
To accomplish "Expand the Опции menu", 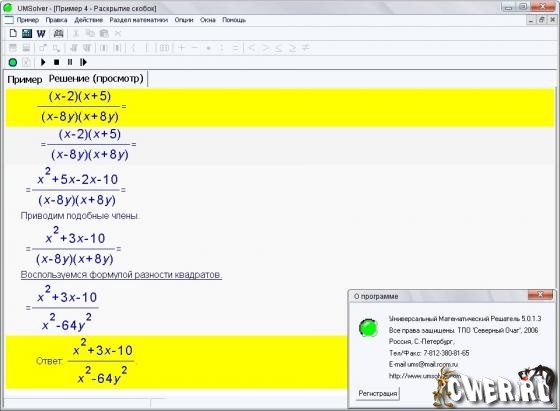I will (184, 20).
